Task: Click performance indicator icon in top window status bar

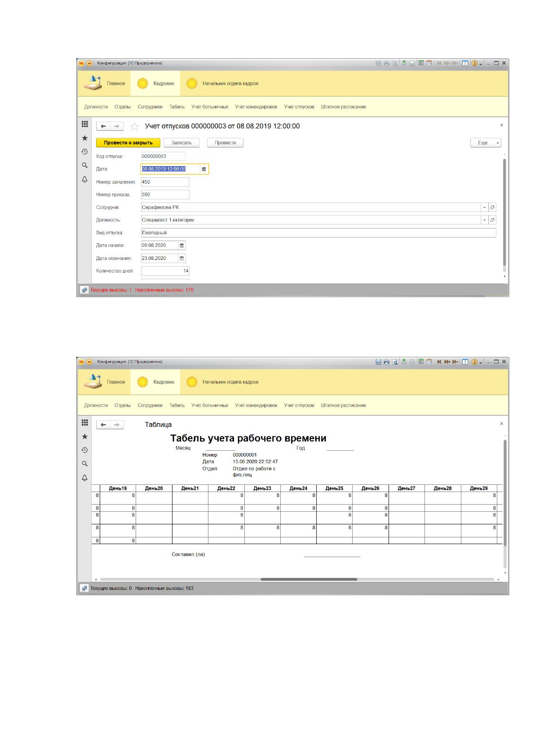Action: pos(84,290)
